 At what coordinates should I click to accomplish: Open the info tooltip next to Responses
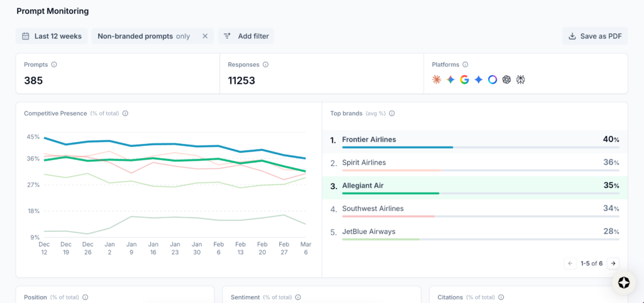(265, 65)
